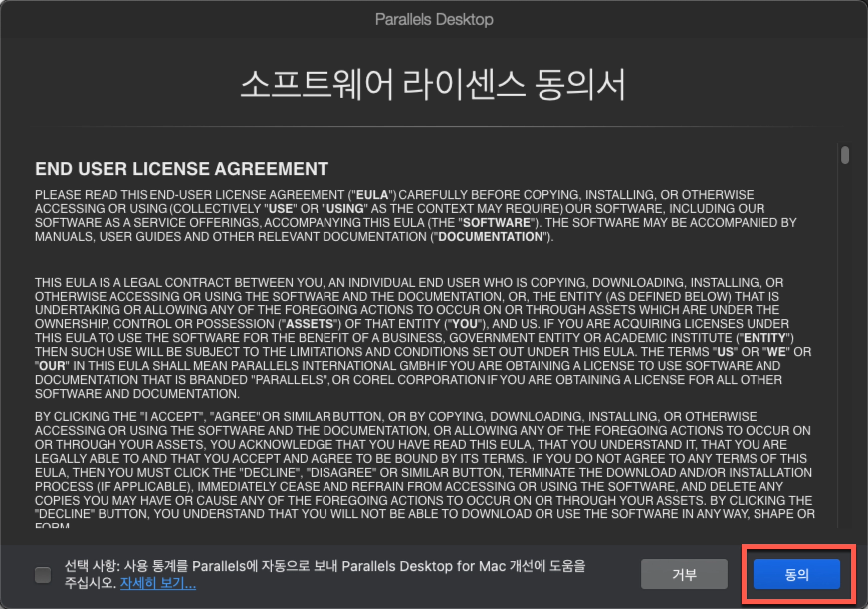Screen dimensions: 868x609
Task: Select the END USER LICENSE AGREEMENT heading
Action: pyautogui.click(x=181, y=169)
